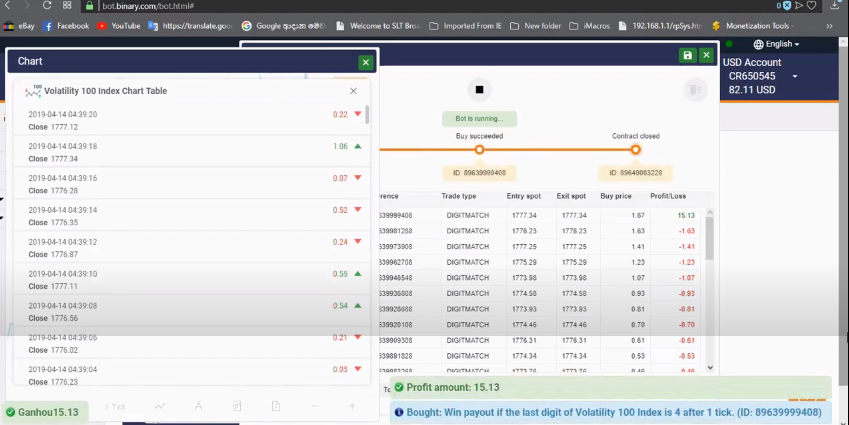
Task: Open the English language dropdown
Action: click(782, 44)
